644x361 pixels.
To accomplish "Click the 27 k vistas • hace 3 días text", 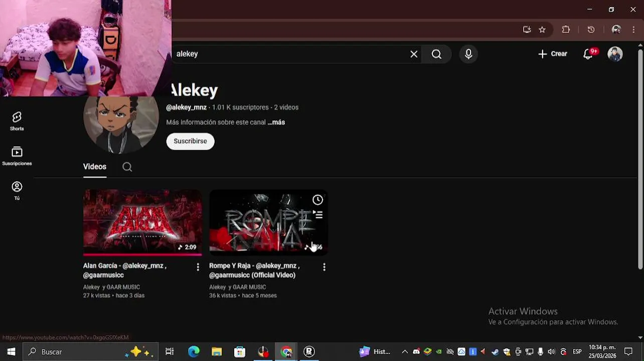I will [x=114, y=296].
